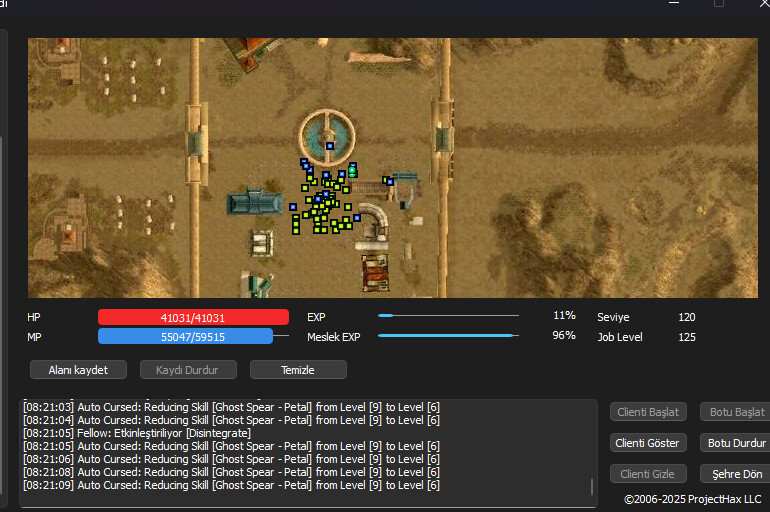
Task: Click the teal-roofed building left of cluster
Action: coord(255,203)
